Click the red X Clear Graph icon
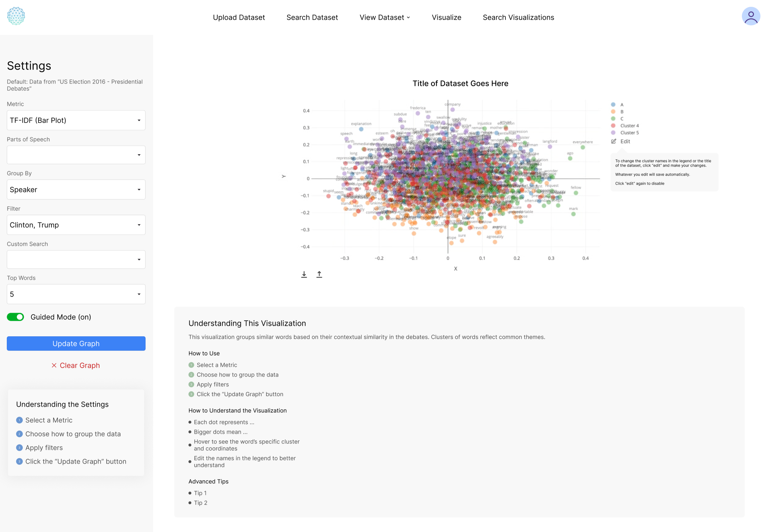 pyautogui.click(x=54, y=365)
